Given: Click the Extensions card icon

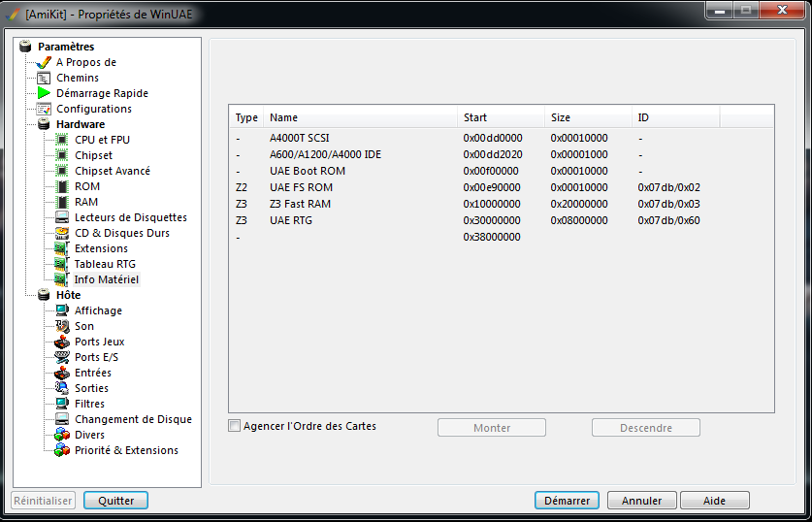Looking at the screenshot, I should point(62,248).
